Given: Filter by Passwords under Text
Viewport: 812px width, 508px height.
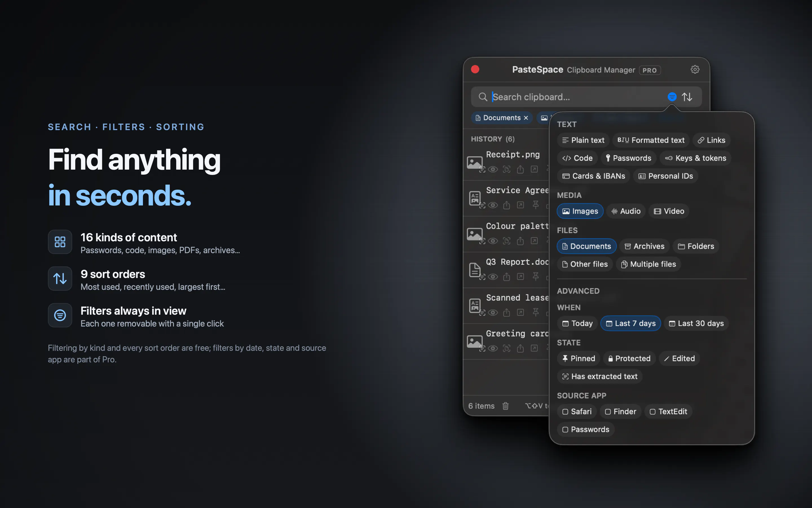Looking at the screenshot, I should [x=628, y=158].
